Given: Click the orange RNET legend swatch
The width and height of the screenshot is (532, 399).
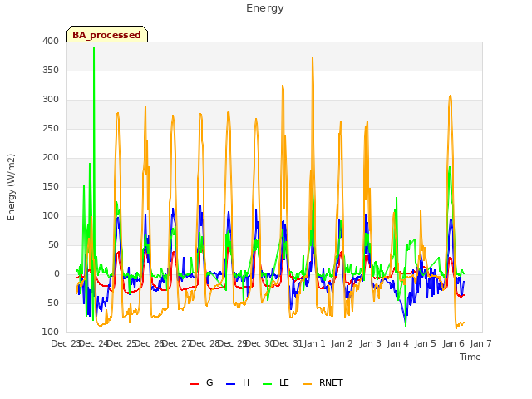Looking at the screenshot, I should coord(307,384).
